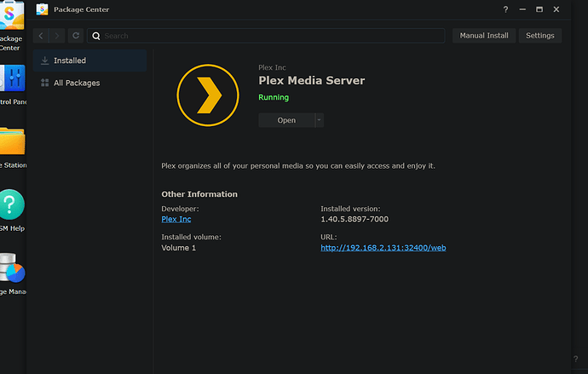Go forward with the right arrow
Screen dimensions: 588x374
57,36
